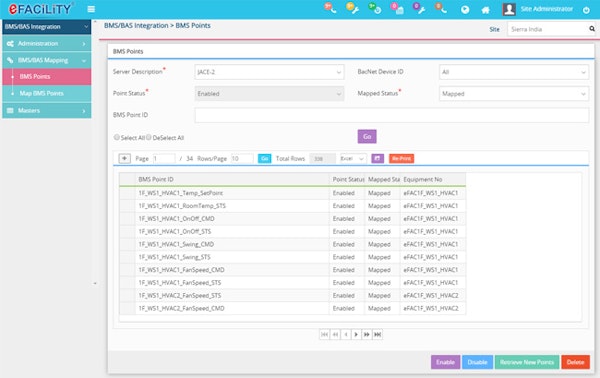Image resolution: width=600 pixels, height=378 pixels.
Task: Open the Server Description dropdown
Action: (269, 72)
